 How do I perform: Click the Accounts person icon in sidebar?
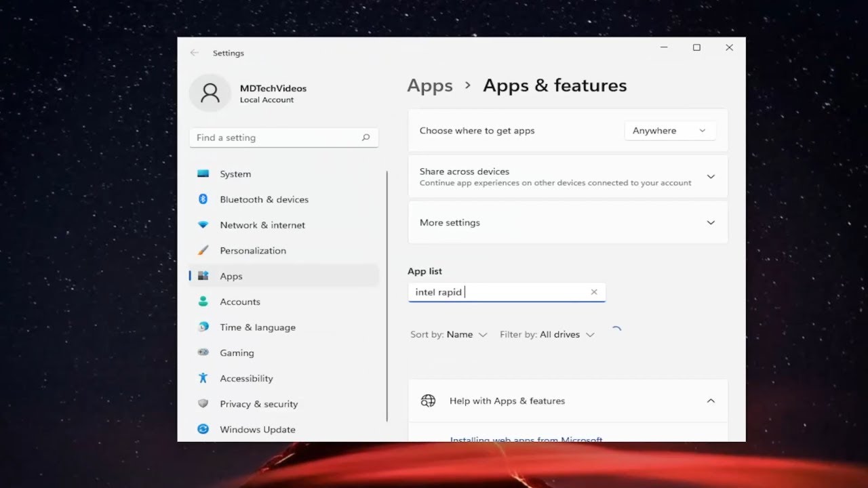203,302
